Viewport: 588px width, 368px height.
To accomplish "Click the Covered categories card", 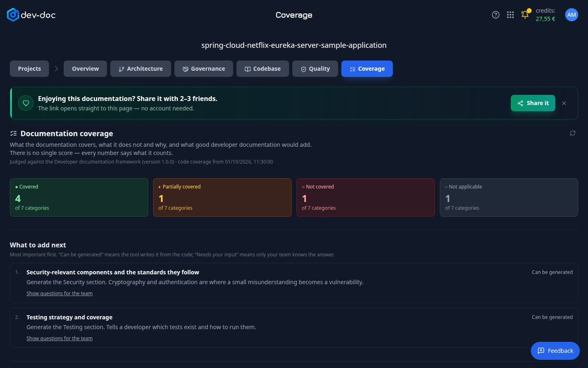I will [79, 197].
